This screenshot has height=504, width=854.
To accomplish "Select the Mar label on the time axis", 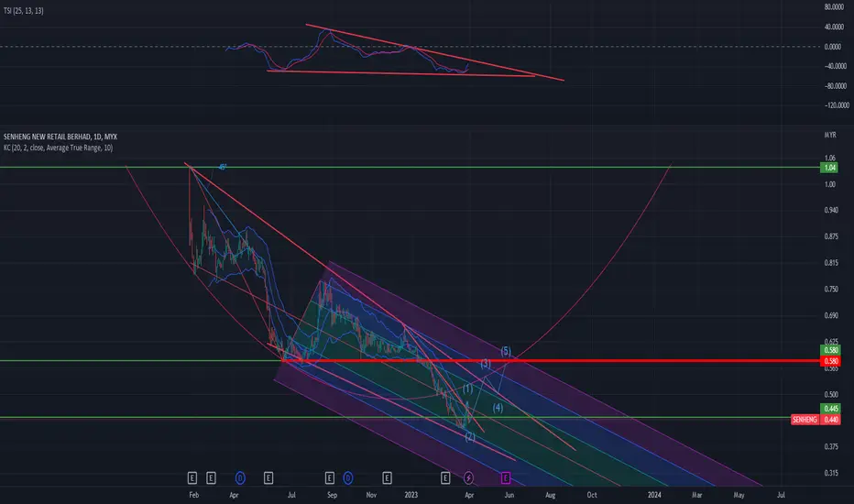I will tap(696, 495).
